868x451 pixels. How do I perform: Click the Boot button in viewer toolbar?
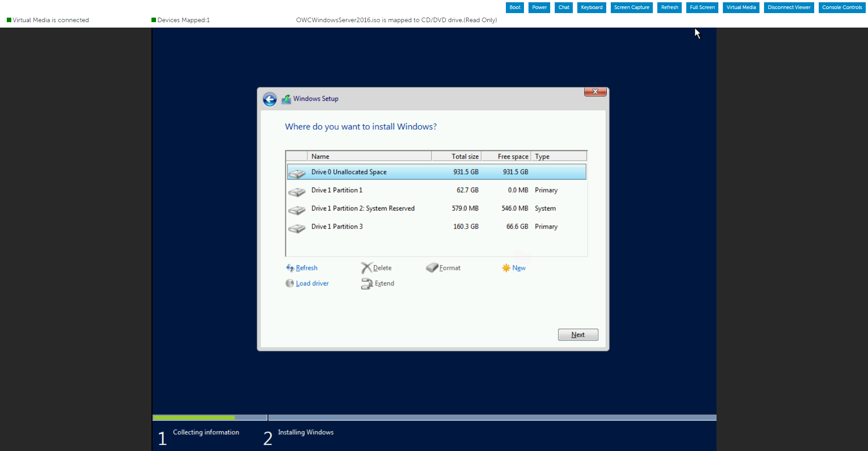514,8
